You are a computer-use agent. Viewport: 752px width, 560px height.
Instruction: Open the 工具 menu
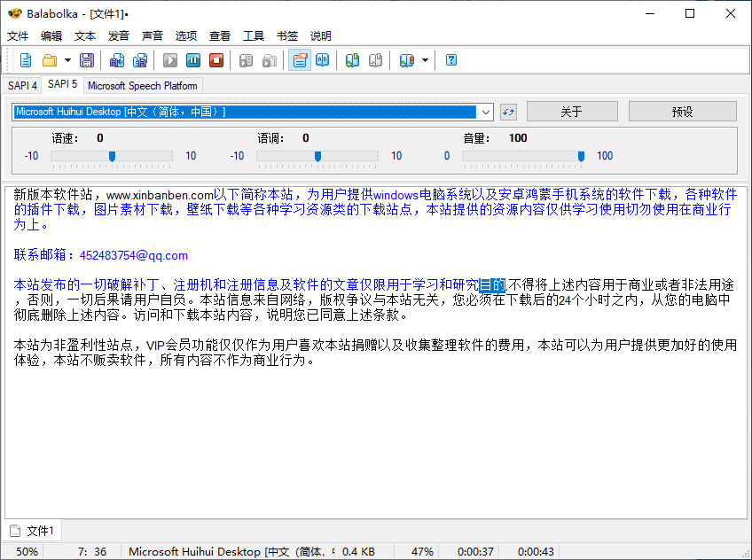point(254,36)
